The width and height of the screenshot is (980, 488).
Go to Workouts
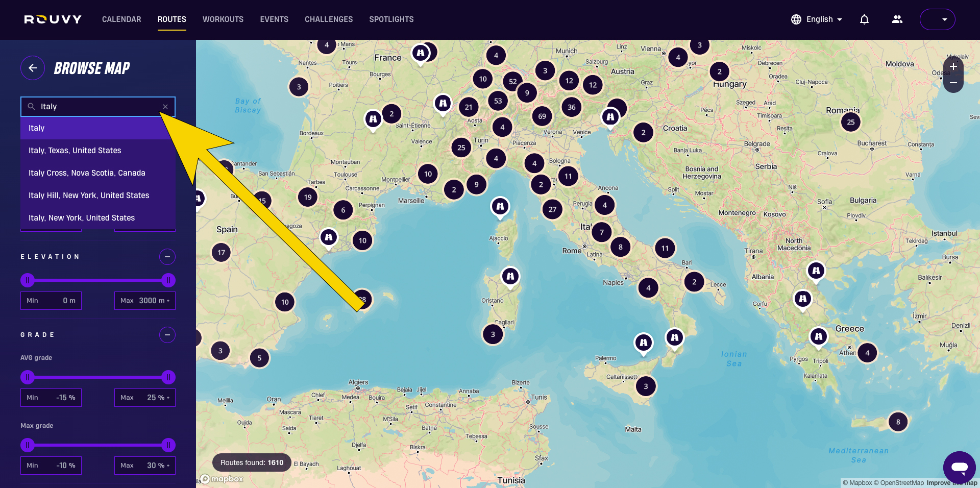(x=223, y=19)
